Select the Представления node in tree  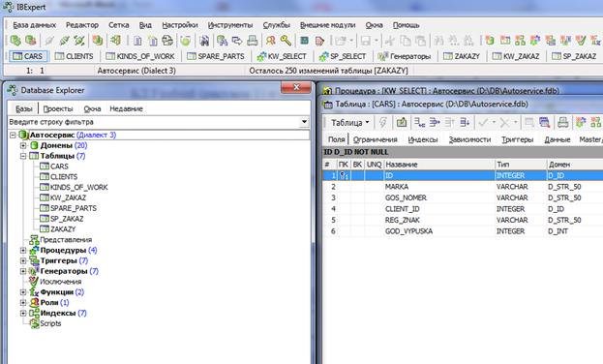coord(66,240)
